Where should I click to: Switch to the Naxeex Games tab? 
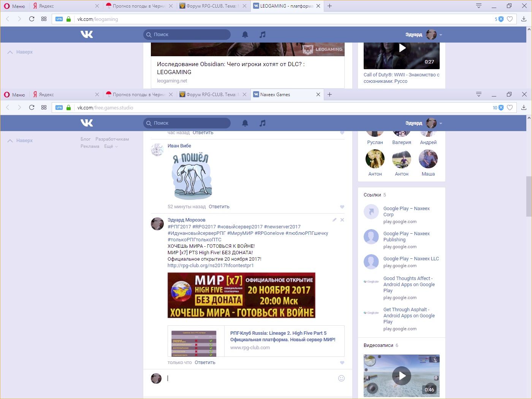pyautogui.click(x=283, y=95)
